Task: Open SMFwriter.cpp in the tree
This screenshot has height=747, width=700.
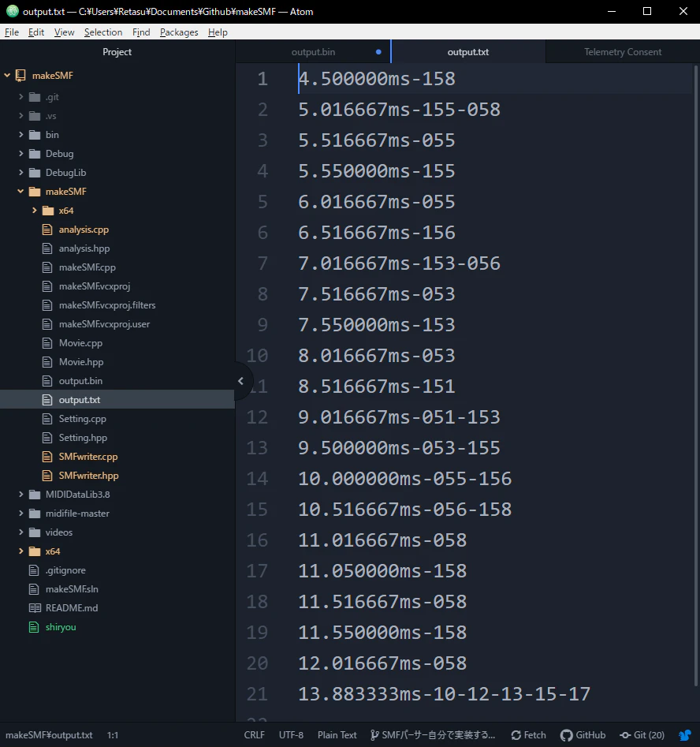Action: 88,457
